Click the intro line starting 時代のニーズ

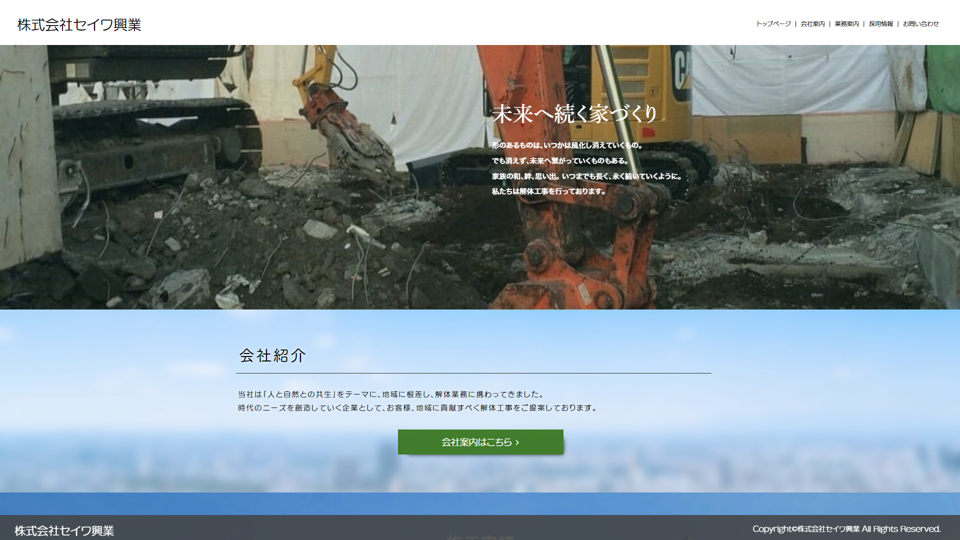coord(417,408)
